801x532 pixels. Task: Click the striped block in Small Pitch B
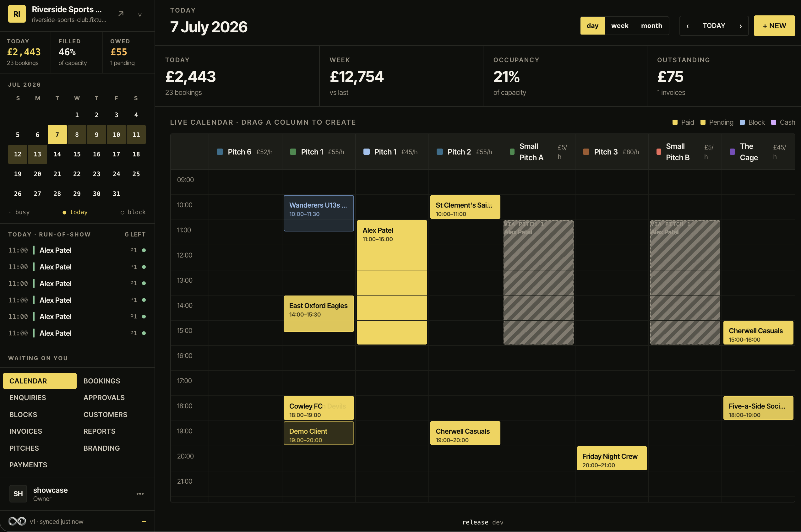click(685, 282)
